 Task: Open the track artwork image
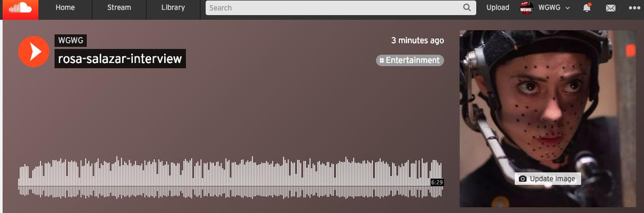[x=548, y=118]
